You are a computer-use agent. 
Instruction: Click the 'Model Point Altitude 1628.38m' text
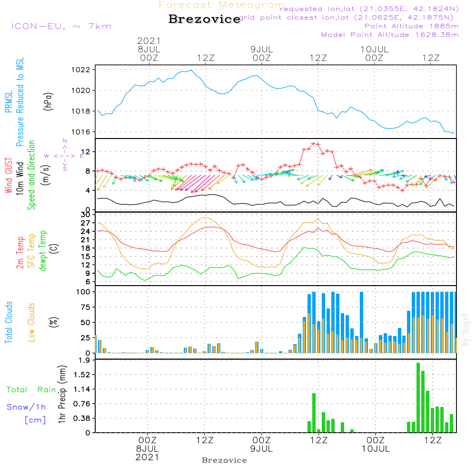[x=390, y=35]
